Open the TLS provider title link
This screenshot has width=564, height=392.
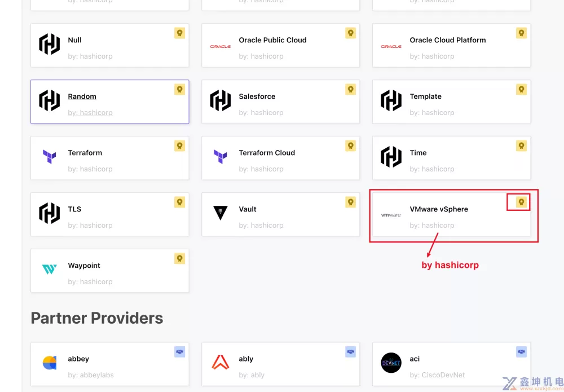[74, 209]
